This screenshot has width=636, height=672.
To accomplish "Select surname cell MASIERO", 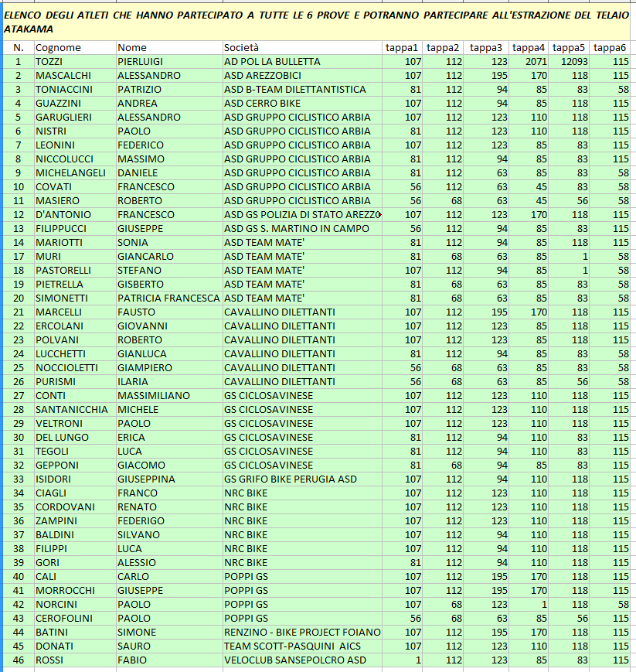I will (75, 201).
